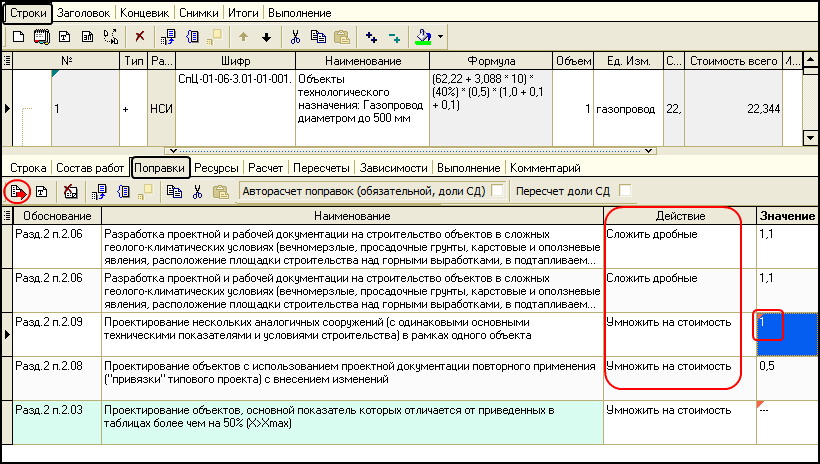This screenshot has height=464, width=820.
Task: Click the new blank row icon in top toolbar
Action: pyautogui.click(x=17, y=36)
